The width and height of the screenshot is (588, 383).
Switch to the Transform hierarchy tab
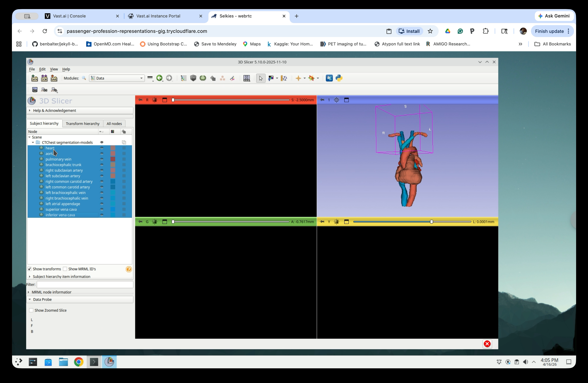(83, 123)
